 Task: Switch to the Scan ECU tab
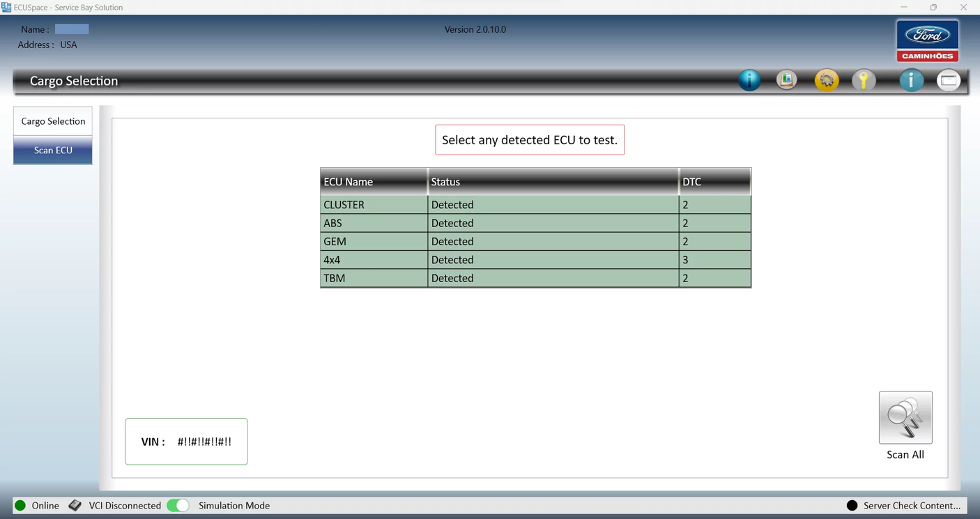52,150
